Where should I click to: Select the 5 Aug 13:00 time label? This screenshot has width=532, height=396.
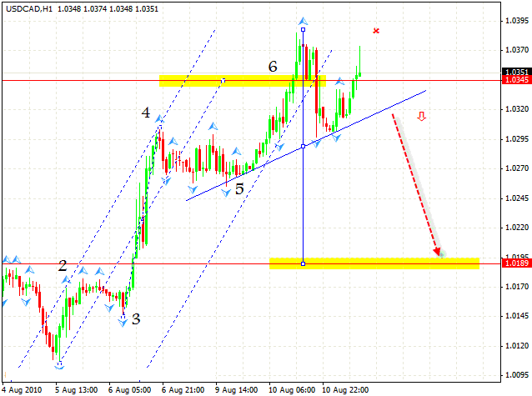coord(77,390)
